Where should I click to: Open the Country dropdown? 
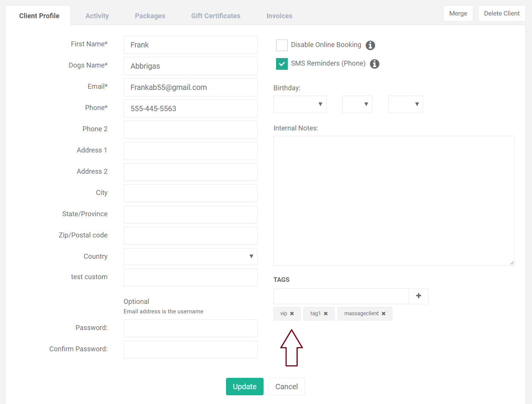[190, 256]
